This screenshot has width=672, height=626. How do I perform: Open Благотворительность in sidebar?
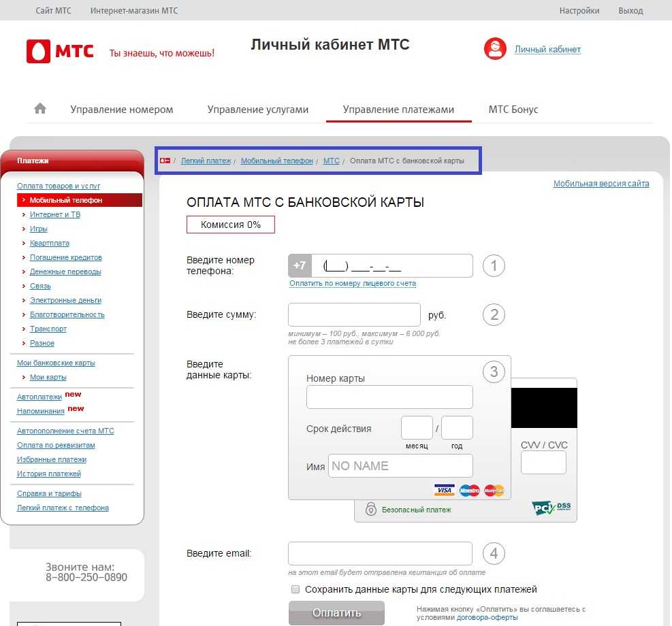67,315
